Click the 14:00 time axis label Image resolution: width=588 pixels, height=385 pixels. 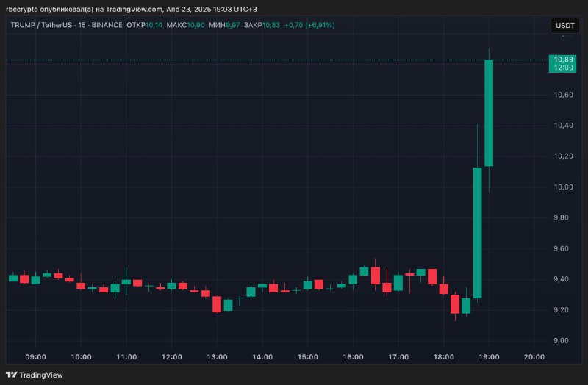pos(262,357)
